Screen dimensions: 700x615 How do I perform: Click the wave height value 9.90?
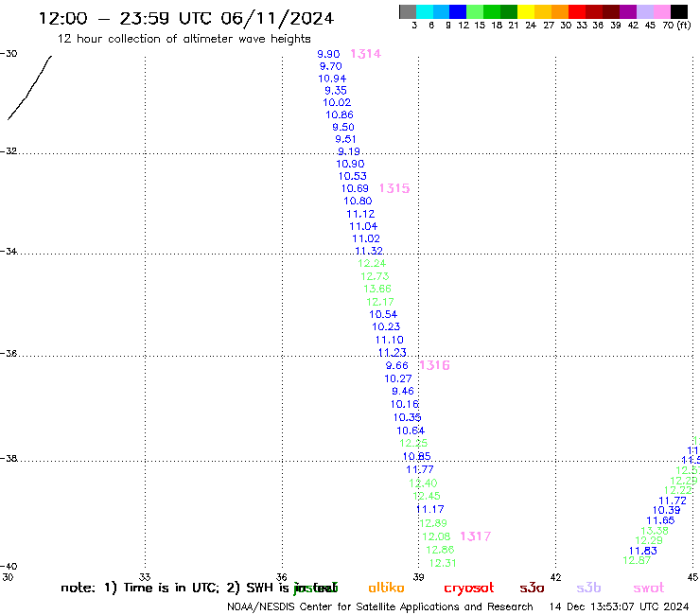click(328, 54)
